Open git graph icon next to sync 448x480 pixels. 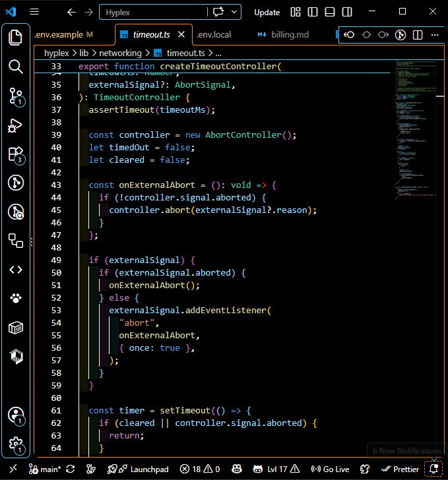coord(90,469)
